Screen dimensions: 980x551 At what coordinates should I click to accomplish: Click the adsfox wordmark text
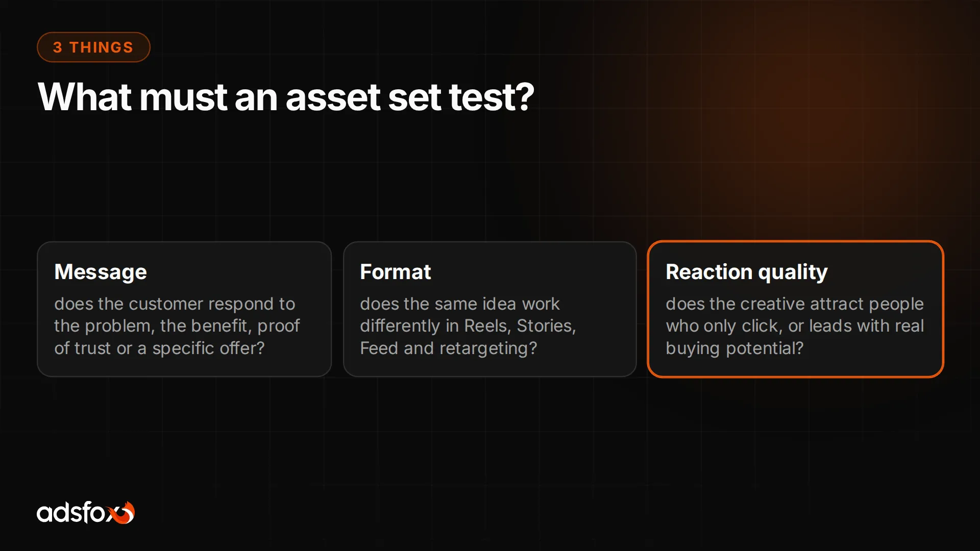tap(75, 512)
